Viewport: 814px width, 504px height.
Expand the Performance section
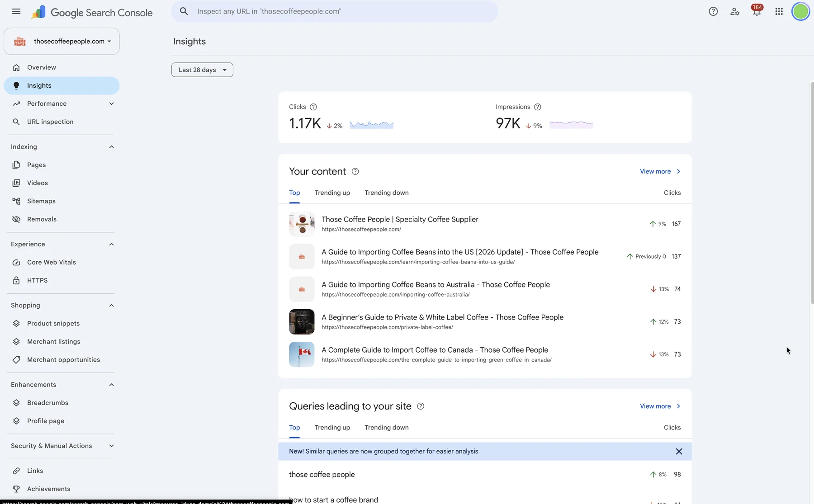111,104
